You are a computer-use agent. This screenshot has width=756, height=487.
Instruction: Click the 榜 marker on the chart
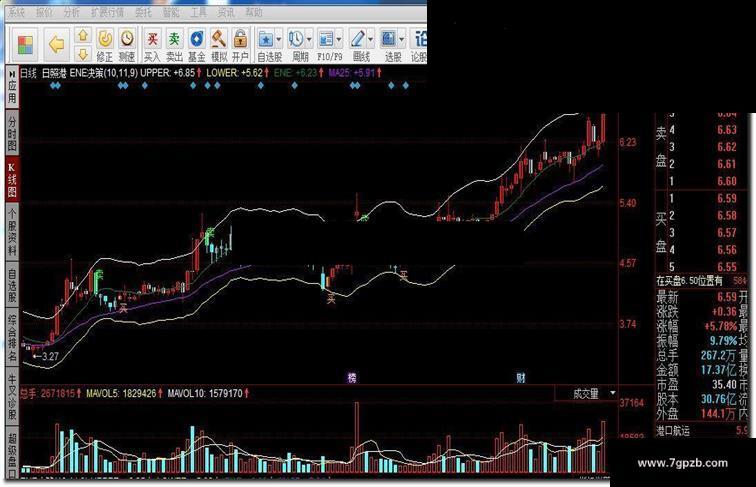point(352,378)
